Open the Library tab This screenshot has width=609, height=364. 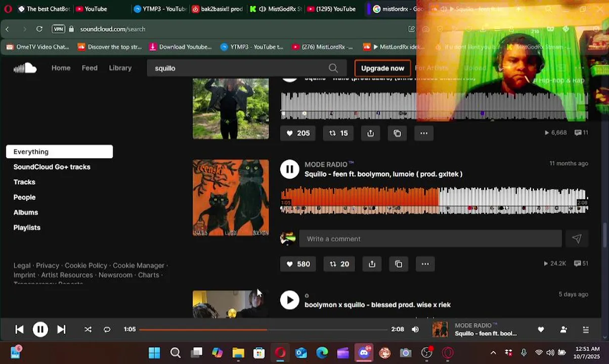click(x=120, y=68)
